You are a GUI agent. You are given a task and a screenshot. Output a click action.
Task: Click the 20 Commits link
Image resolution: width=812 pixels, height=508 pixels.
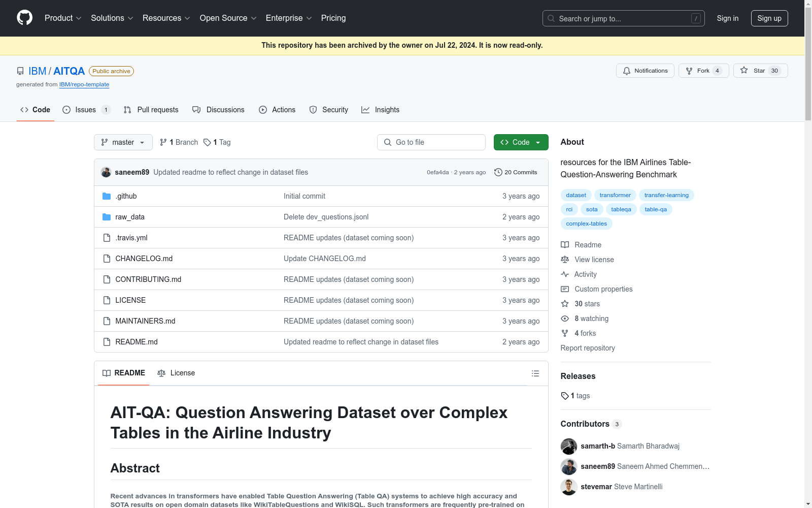[x=516, y=172]
